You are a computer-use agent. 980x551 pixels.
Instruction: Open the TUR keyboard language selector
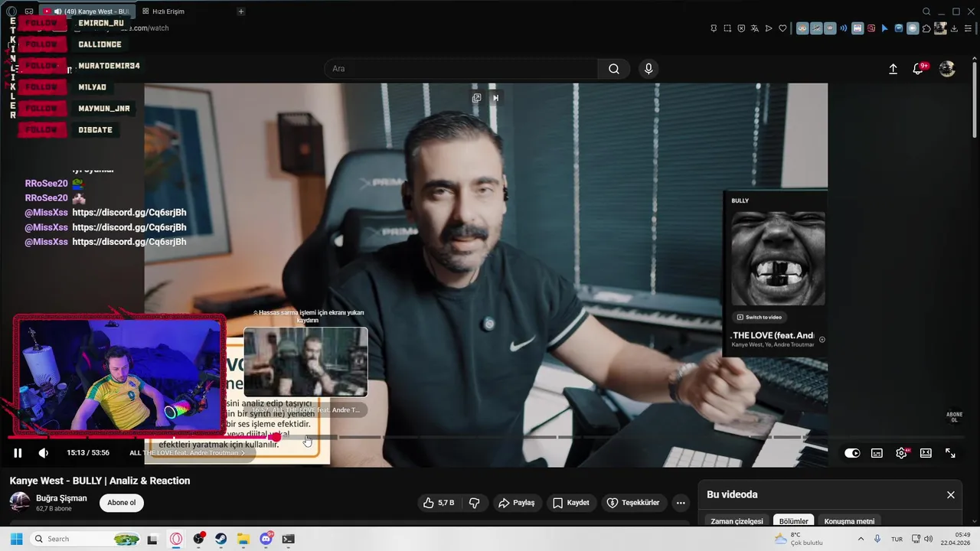pyautogui.click(x=897, y=539)
